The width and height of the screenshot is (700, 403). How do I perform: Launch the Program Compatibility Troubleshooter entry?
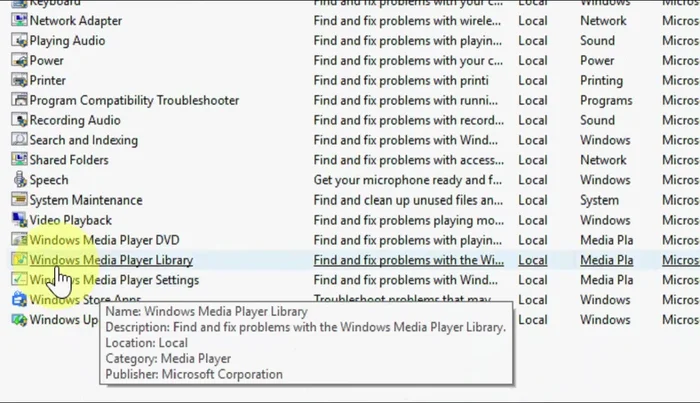(x=134, y=101)
